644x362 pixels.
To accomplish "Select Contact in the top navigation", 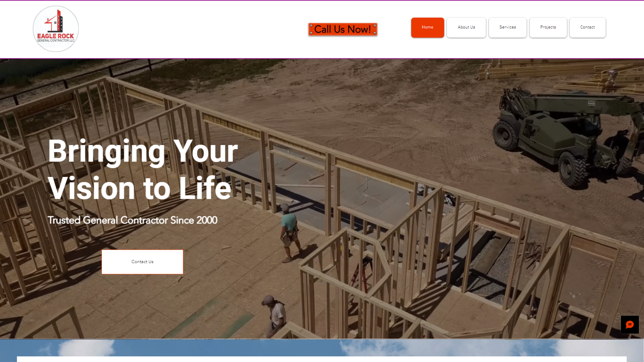I will pos(587,27).
